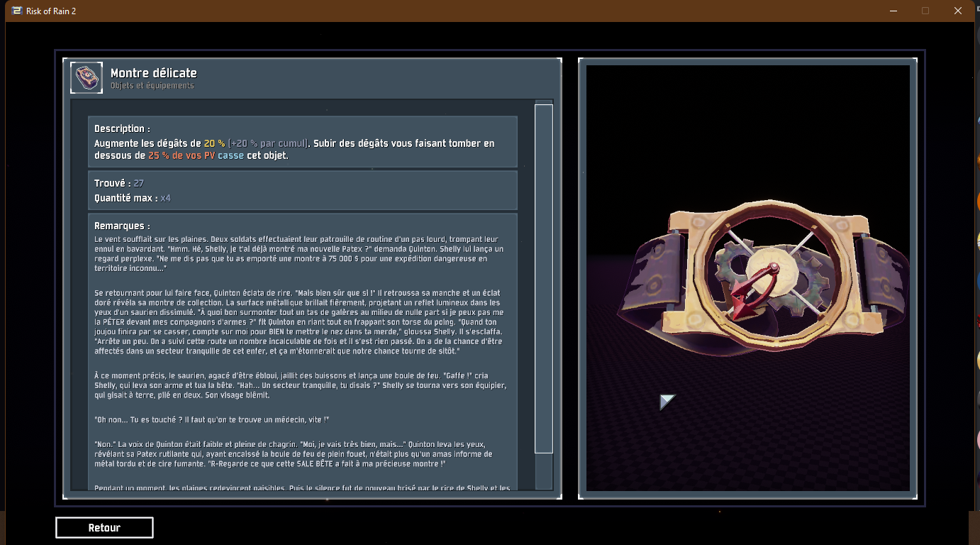Click the Trouvé : 27 stat line

pos(119,184)
